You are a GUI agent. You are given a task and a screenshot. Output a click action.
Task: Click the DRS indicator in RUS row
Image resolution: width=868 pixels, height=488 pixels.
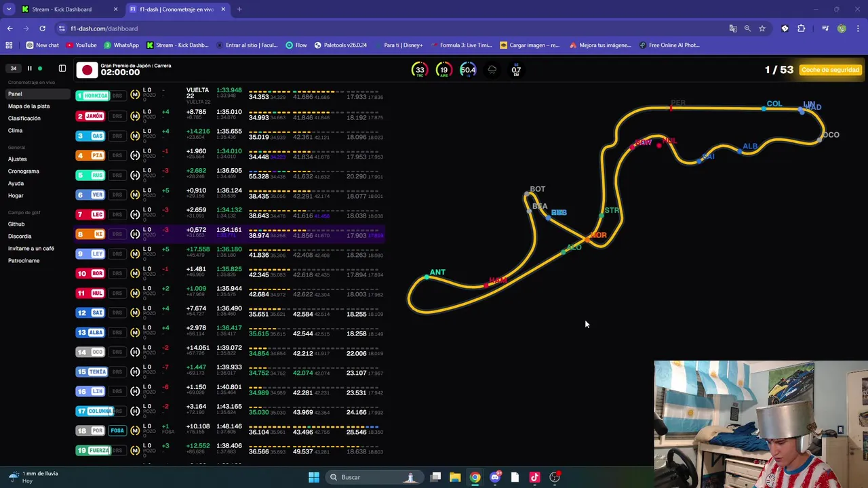(x=117, y=175)
